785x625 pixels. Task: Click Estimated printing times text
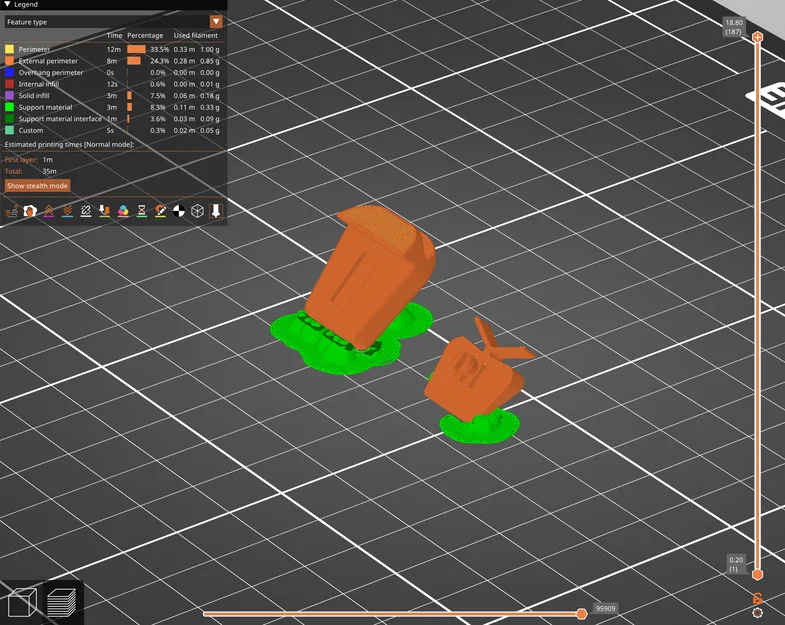pos(69,144)
